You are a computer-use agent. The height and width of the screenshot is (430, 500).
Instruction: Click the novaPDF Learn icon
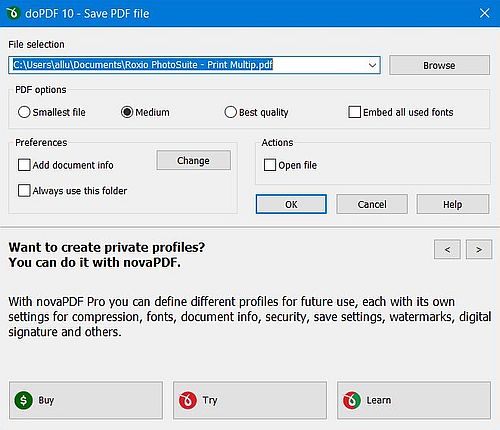(352, 400)
